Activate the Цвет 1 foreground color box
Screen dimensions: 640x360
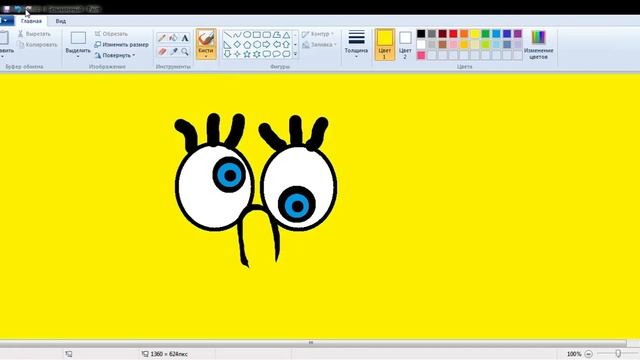(385, 44)
